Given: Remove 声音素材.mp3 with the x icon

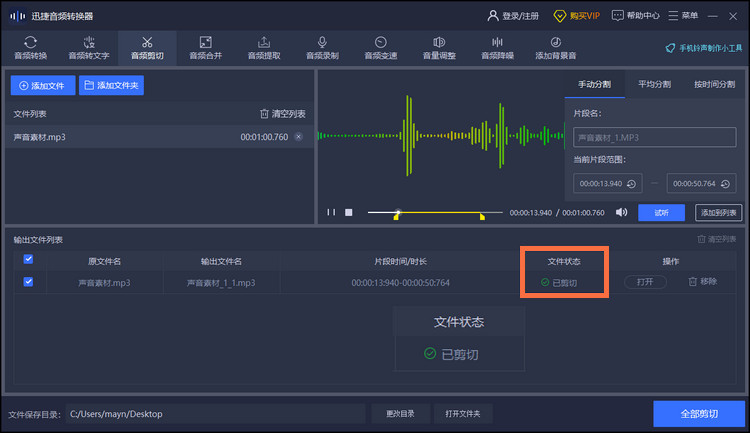Looking at the screenshot, I should tap(298, 137).
